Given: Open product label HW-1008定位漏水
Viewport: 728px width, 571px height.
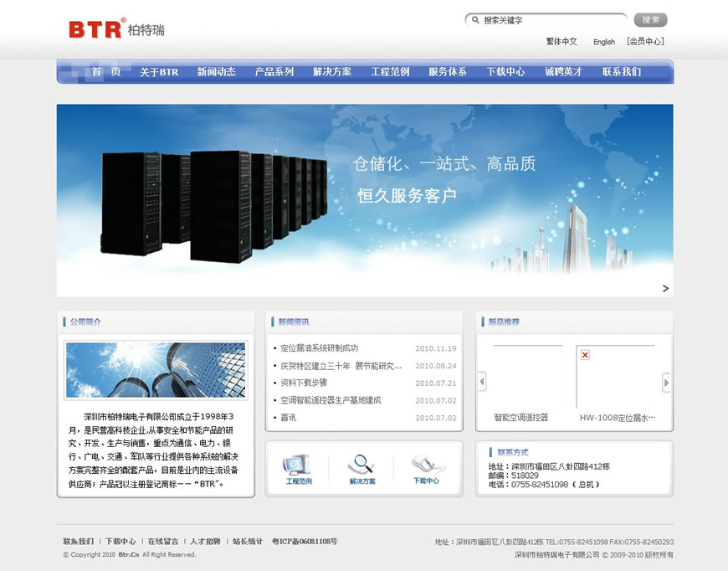Looking at the screenshot, I should (618, 417).
